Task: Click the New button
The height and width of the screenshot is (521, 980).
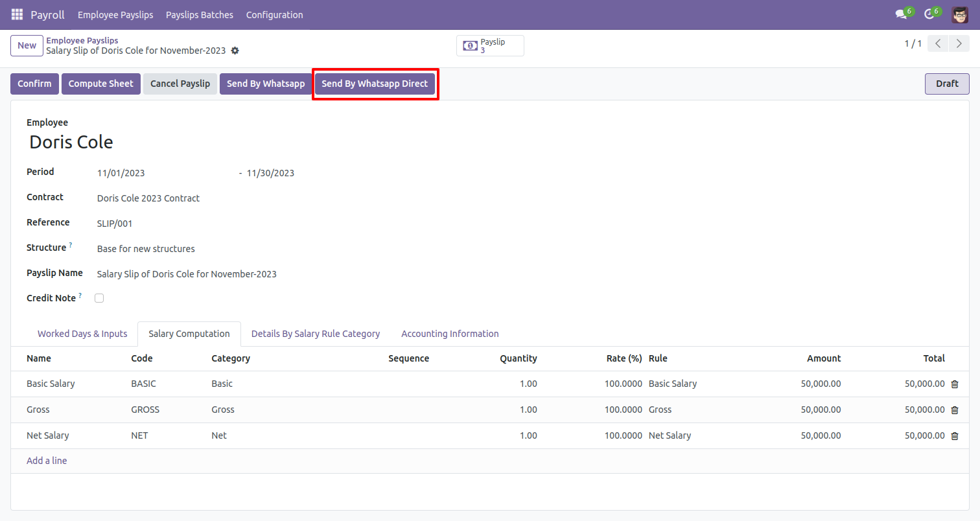Action: pos(27,45)
